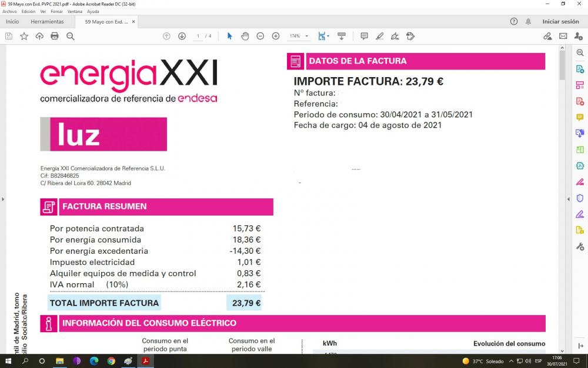The height and width of the screenshot is (368, 588).
Task: Click the Periodo de consumo date text
Action: (383, 115)
